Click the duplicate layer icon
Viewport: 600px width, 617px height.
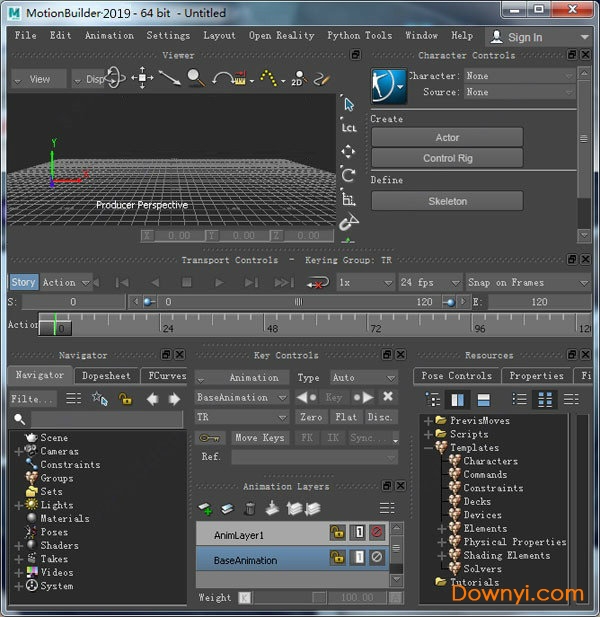coord(227,508)
